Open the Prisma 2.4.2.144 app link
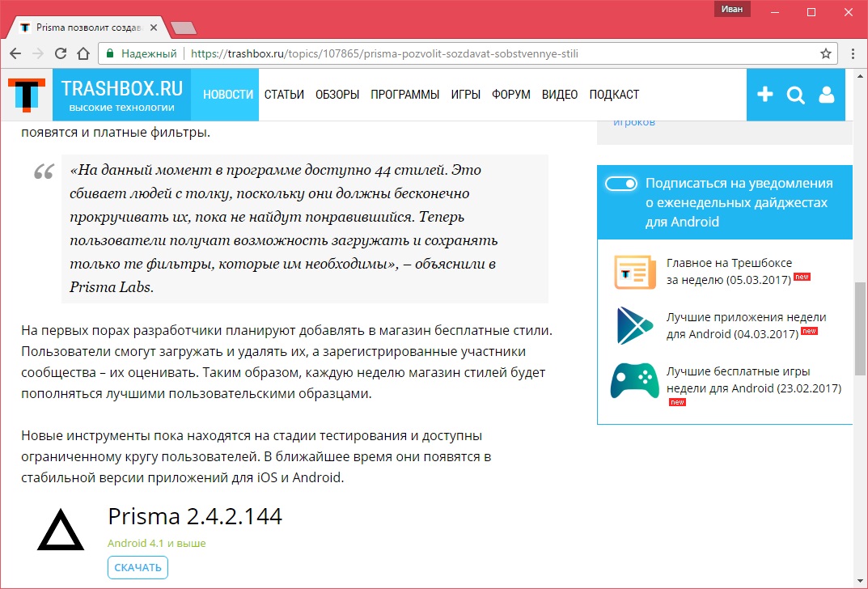 [195, 516]
